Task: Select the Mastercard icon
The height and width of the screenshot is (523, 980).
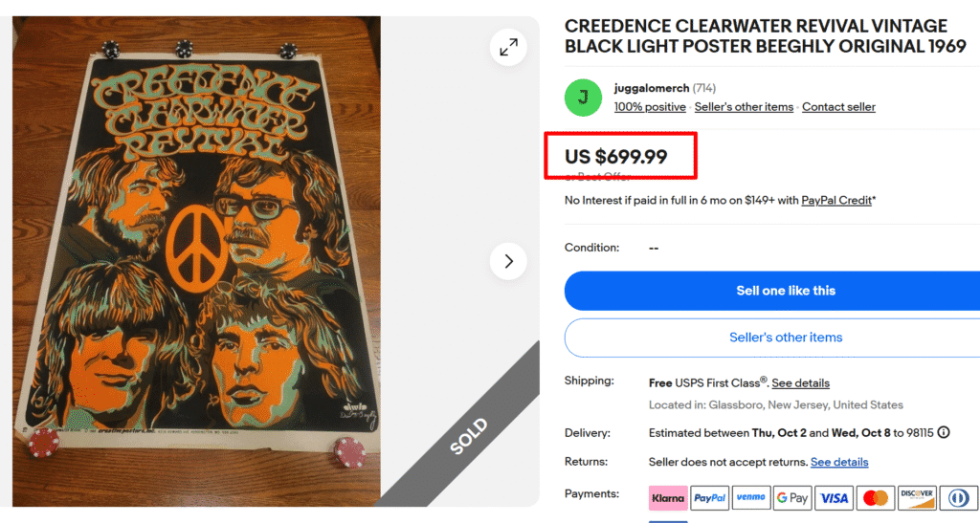Action: point(875,498)
